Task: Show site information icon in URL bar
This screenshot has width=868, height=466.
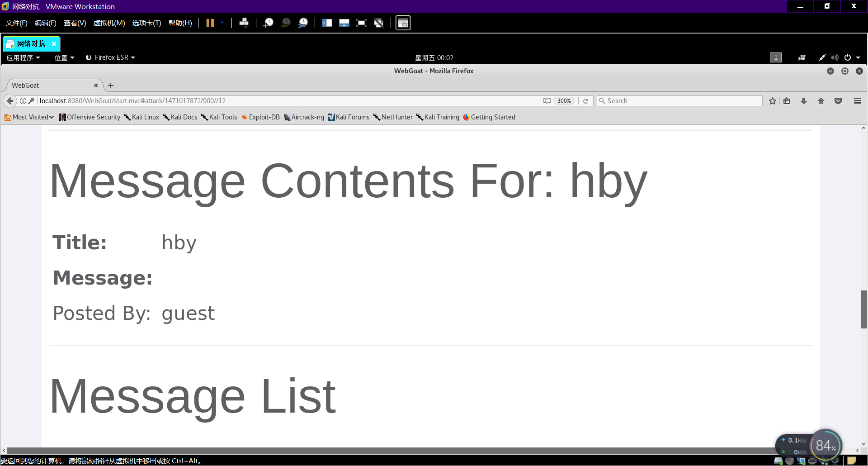Action: (23, 101)
